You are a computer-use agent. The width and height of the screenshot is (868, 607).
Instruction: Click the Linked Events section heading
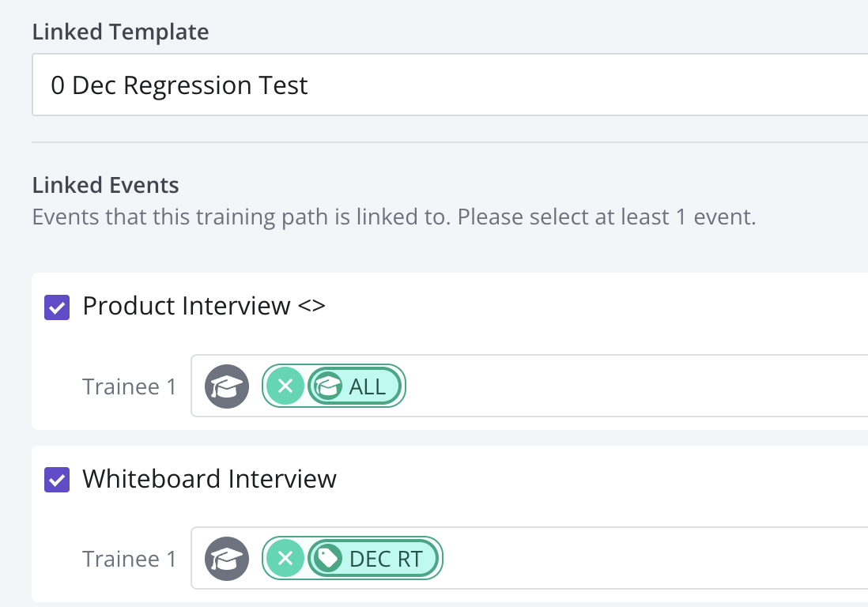pyautogui.click(x=105, y=186)
